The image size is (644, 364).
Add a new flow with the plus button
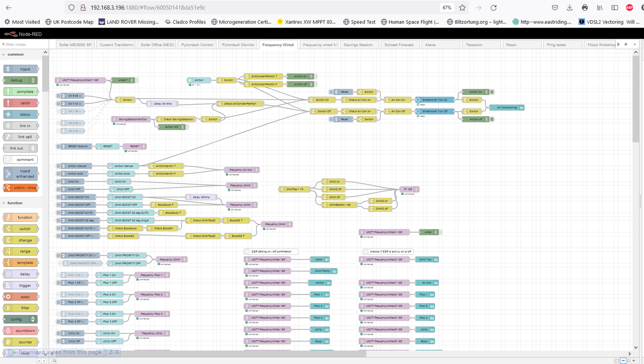625,44
